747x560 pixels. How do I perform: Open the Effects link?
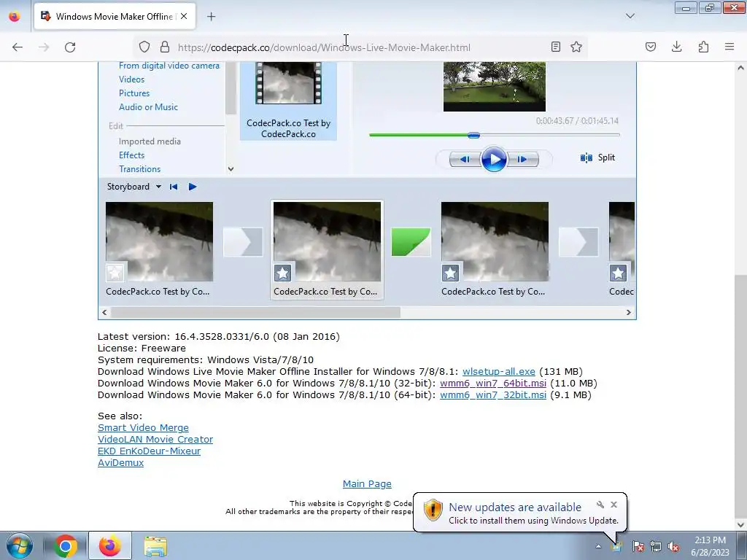pyautogui.click(x=131, y=155)
